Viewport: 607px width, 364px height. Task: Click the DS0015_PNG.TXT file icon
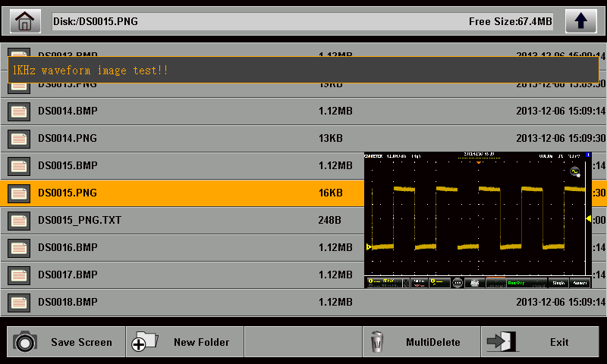click(x=19, y=221)
